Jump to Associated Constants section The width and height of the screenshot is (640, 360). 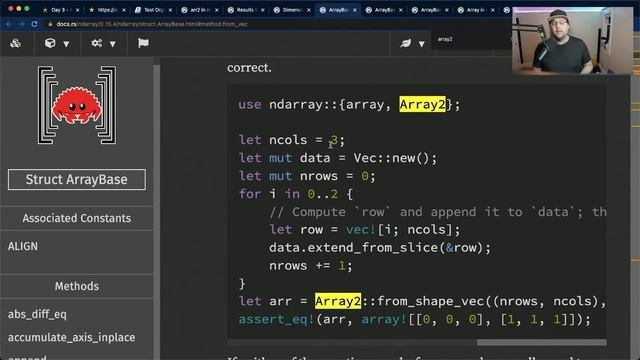[x=77, y=218]
